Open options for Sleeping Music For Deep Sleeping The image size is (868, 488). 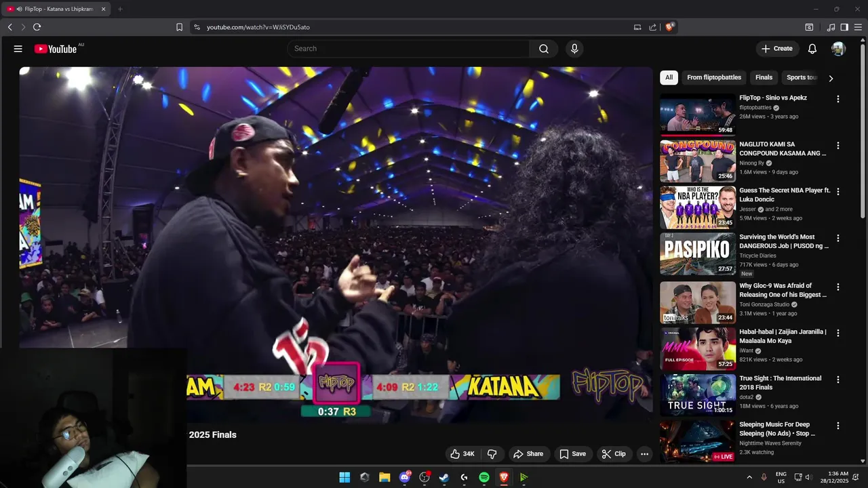tap(837, 426)
